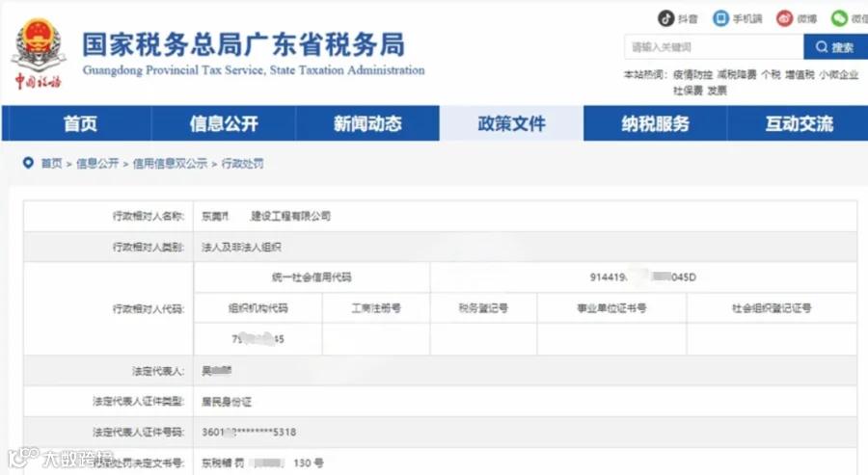Select the 居民身份证 value
This screenshot has height=475, width=868.
tap(227, 402)
